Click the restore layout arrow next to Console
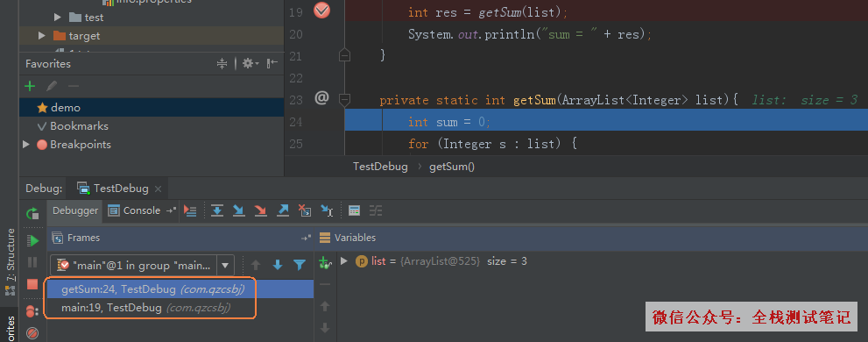 172,210
